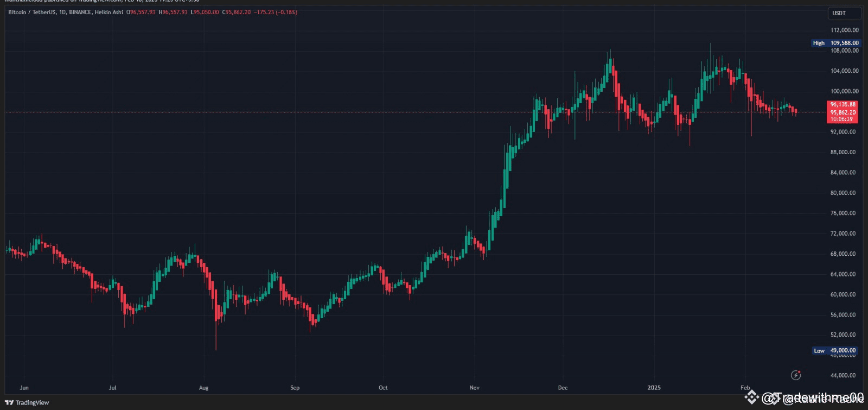Viewport: 868px width, 410px height.
Task: Click the Low 49,000.00 price marker
Action: 835,351
